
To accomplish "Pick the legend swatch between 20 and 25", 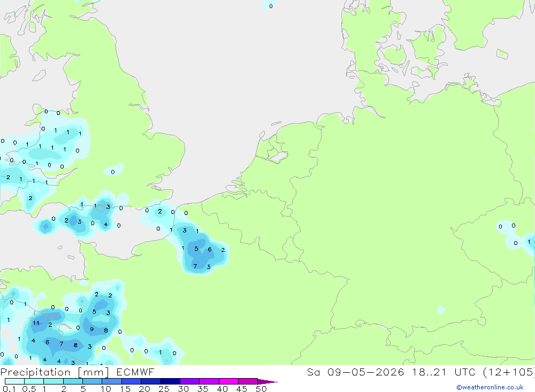I will coord(151,381).
